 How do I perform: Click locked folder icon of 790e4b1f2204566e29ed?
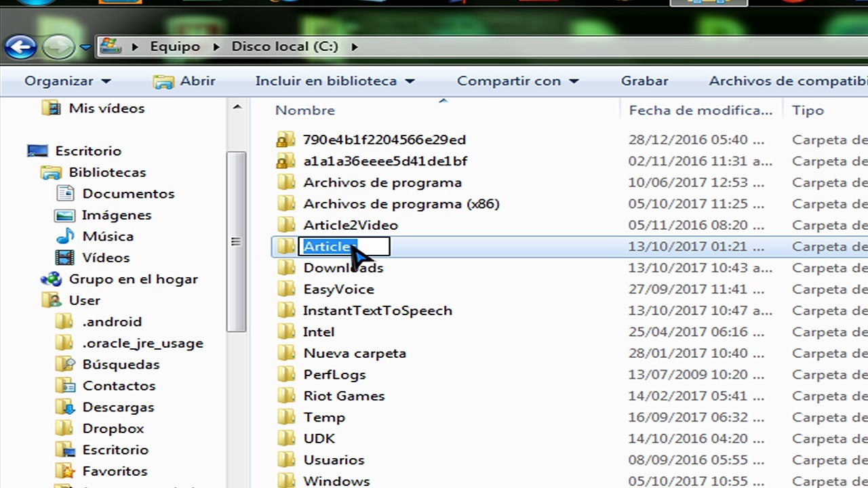click(285, 140)
